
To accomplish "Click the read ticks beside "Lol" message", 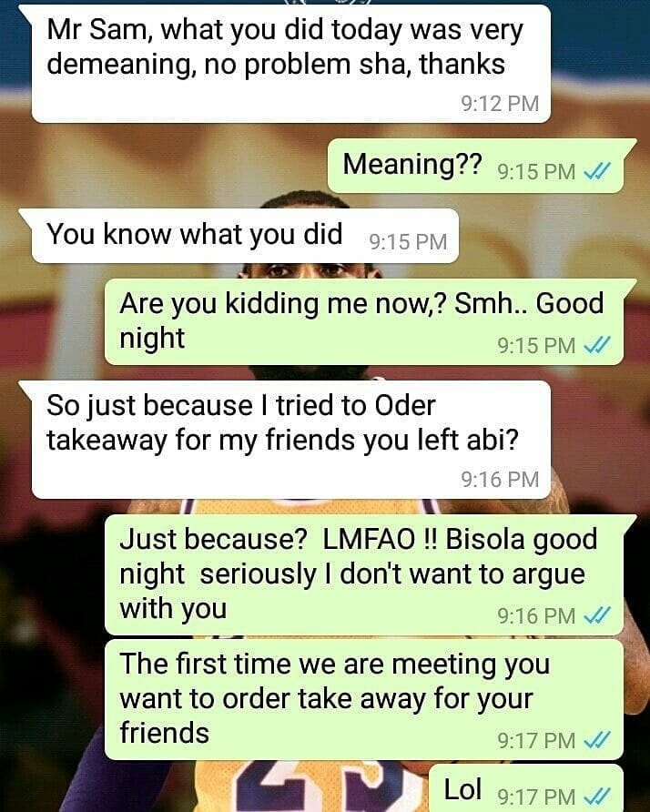I will [596, 796].
